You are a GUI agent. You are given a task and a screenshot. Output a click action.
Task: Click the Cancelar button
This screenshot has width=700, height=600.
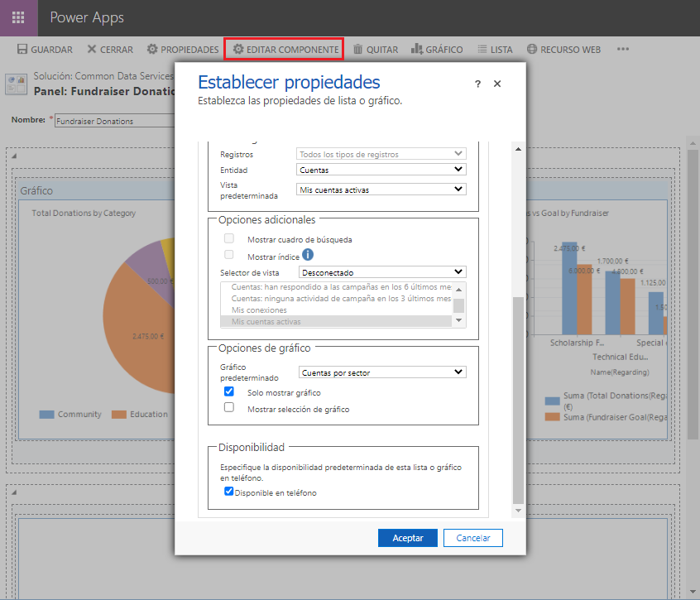click(x=473, y=538)
